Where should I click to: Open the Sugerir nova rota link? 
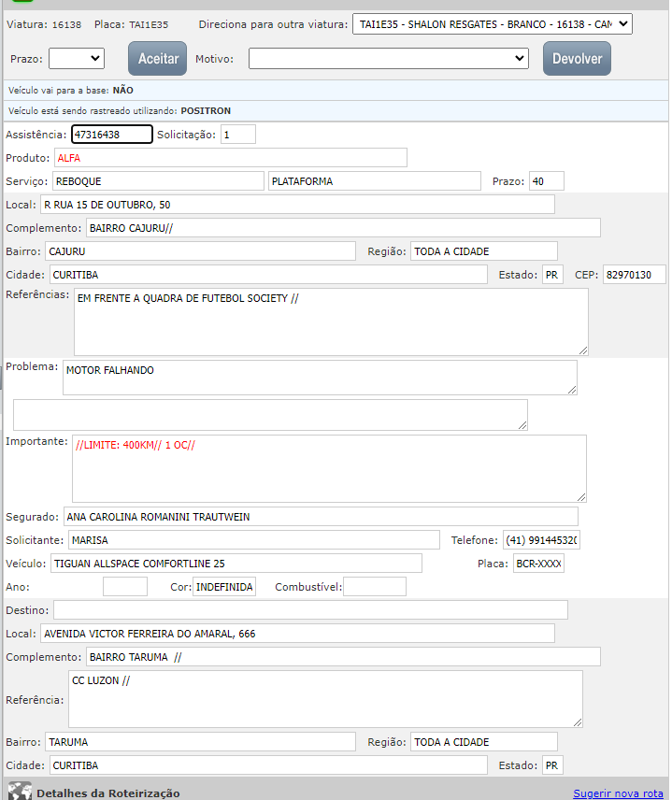618,793
